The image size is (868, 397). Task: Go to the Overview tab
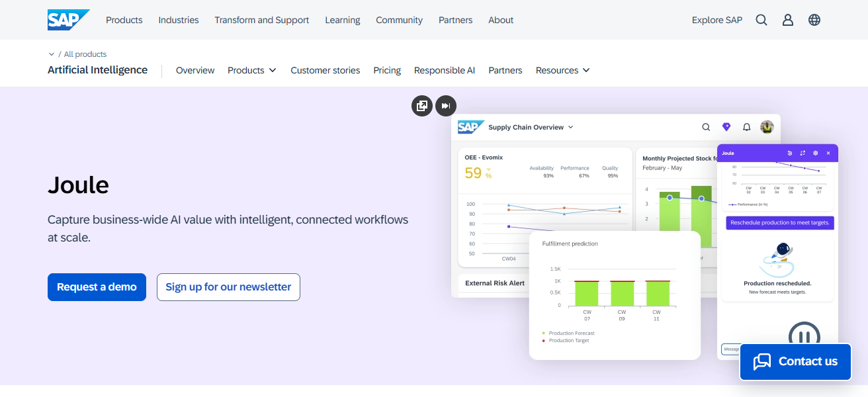(x=195, y=70)
